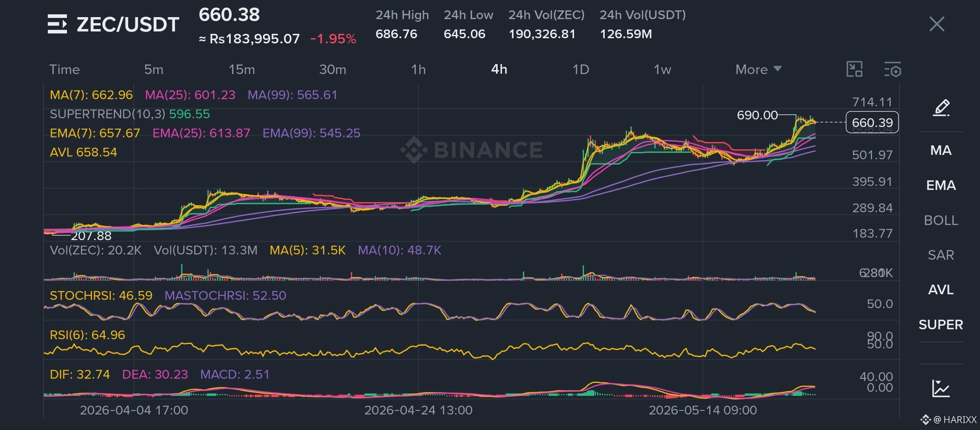980x430 pixels.
Task: Click the 207.88 low price marker
Action: point(91,236)
